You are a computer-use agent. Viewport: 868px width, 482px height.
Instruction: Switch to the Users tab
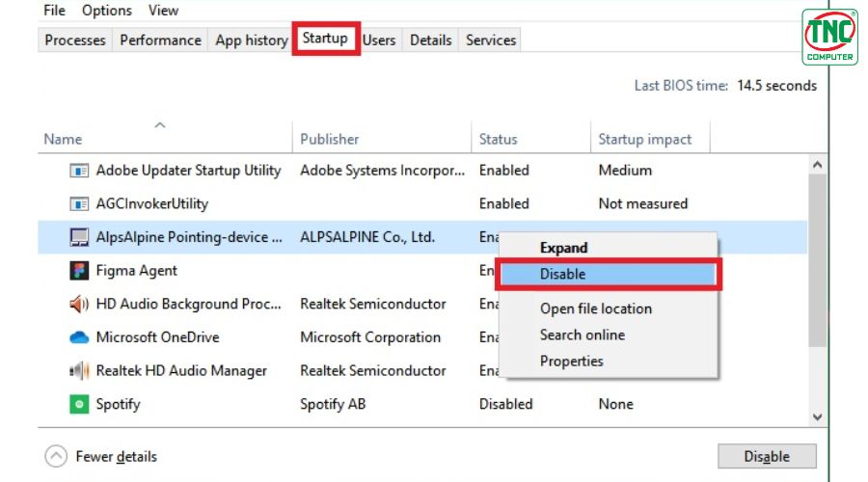[x=379, y=40]
